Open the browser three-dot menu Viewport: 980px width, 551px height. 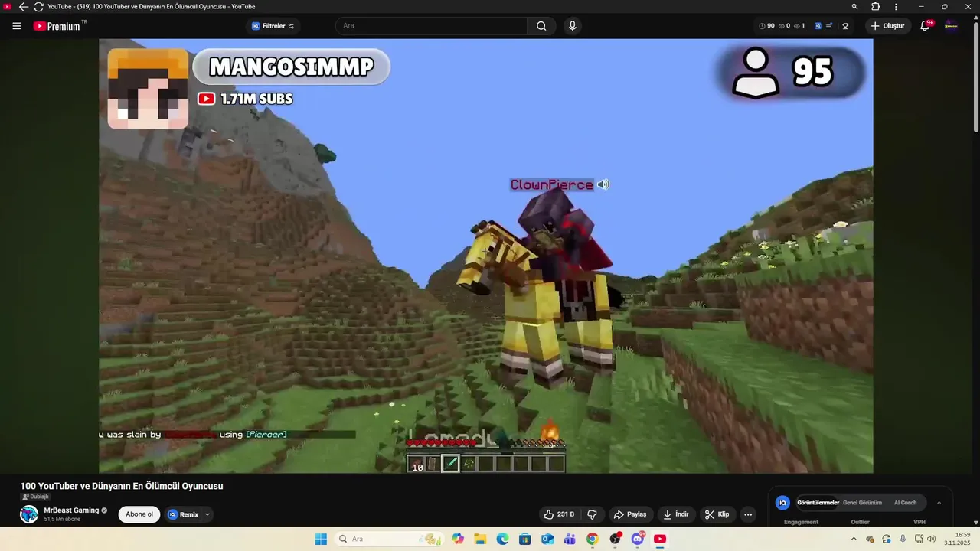[896, 7]
